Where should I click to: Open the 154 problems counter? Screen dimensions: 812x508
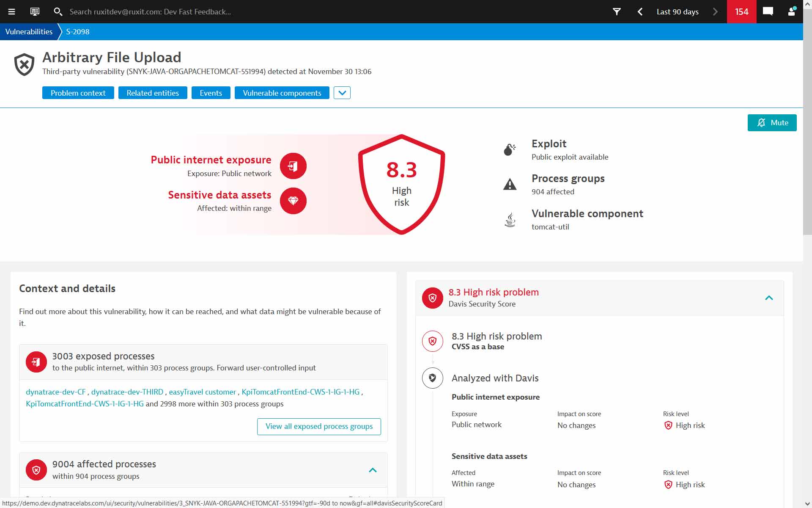point(741,11)
